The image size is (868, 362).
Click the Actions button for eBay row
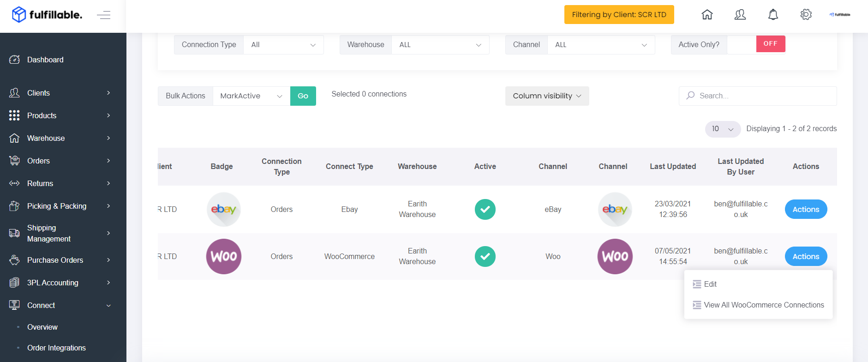[x=806, y=209]
